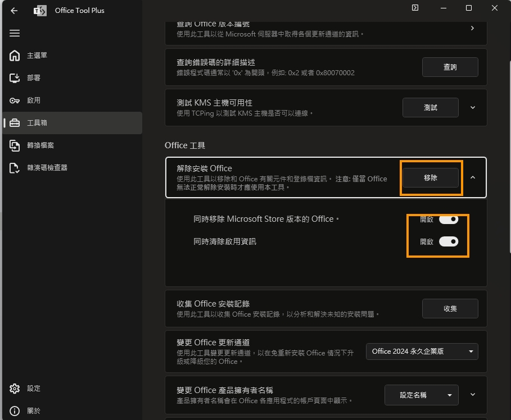Click the vertical scrollbar thumb
The image size is (511, 420).
pos(510,157)
